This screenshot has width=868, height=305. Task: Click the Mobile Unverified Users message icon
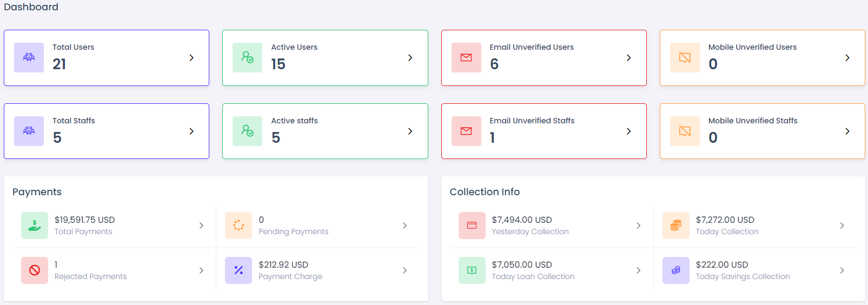[x=685, y=57]
